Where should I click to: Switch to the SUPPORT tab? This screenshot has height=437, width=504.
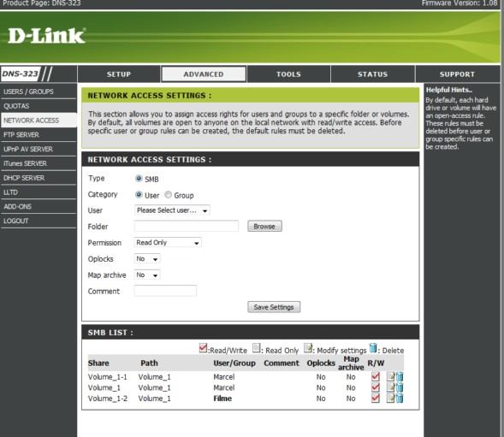click(x=458, y=74)
